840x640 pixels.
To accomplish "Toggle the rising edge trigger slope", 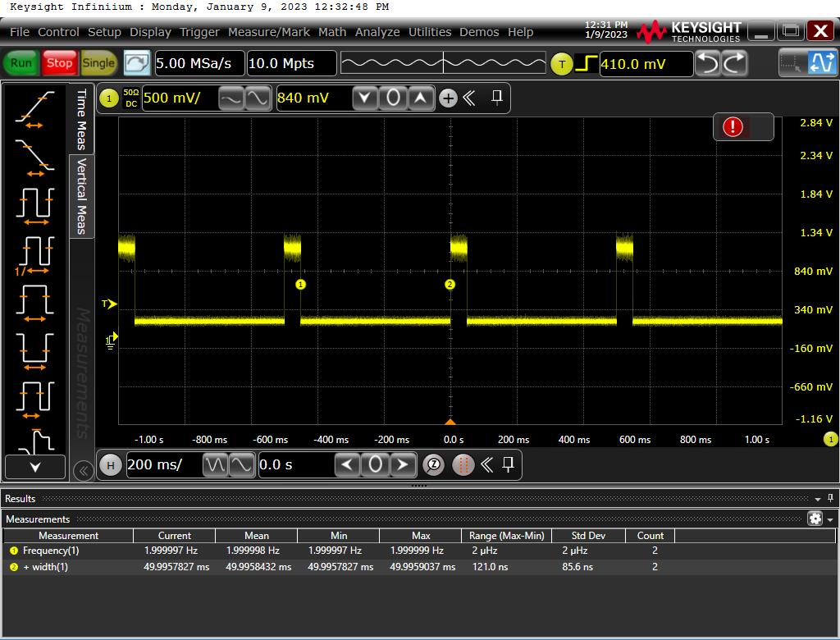I will coord(586,63).
